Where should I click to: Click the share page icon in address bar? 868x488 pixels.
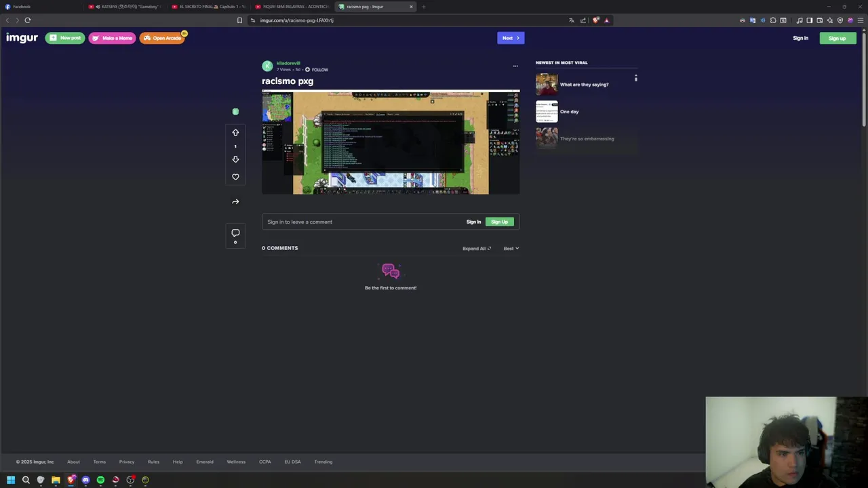[x=583, y=20]
